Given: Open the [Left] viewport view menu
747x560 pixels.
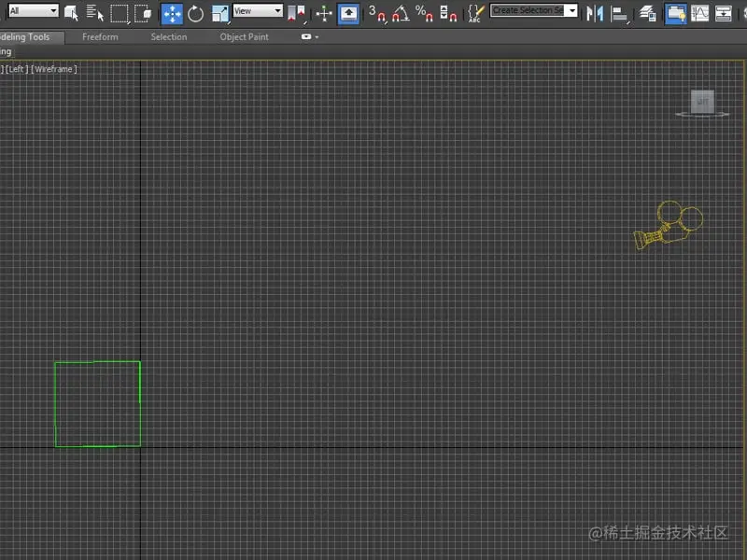Looking at the screenshot, I should [x=17, y=69].
